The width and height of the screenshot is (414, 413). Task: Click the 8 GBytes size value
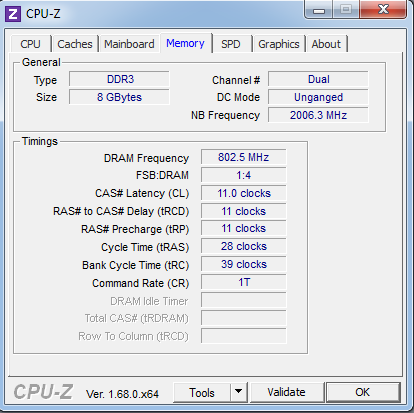120,97
